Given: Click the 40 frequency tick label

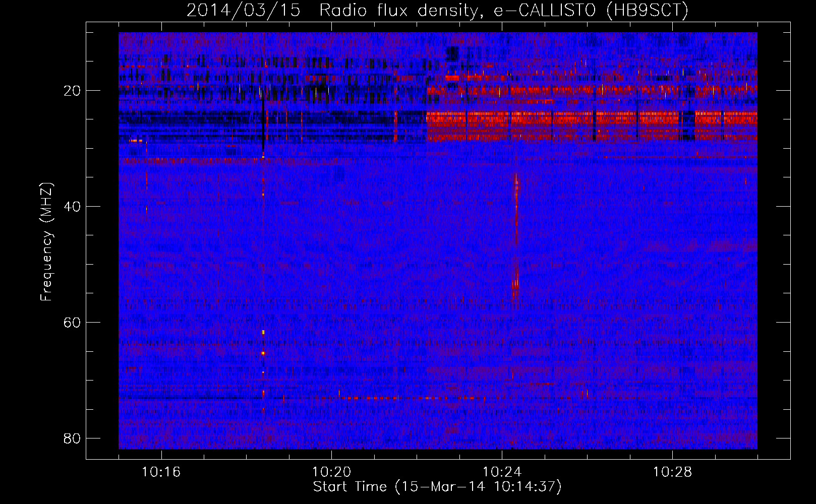Looking at the screenshot, I should 72,206.
